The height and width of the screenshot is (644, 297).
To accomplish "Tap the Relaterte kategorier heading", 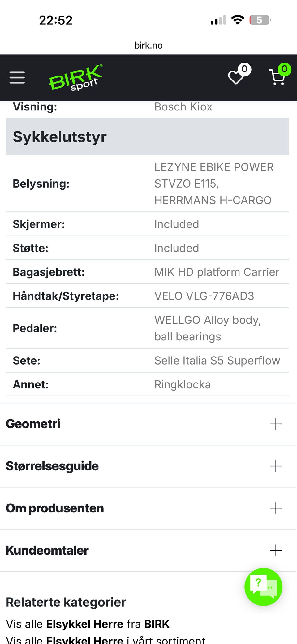I will pyautogui.click(x=66, y=602).
